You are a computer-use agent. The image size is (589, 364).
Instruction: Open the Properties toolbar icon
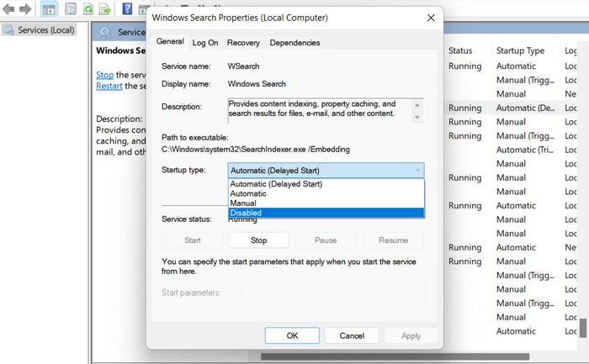tap(71, 8)
